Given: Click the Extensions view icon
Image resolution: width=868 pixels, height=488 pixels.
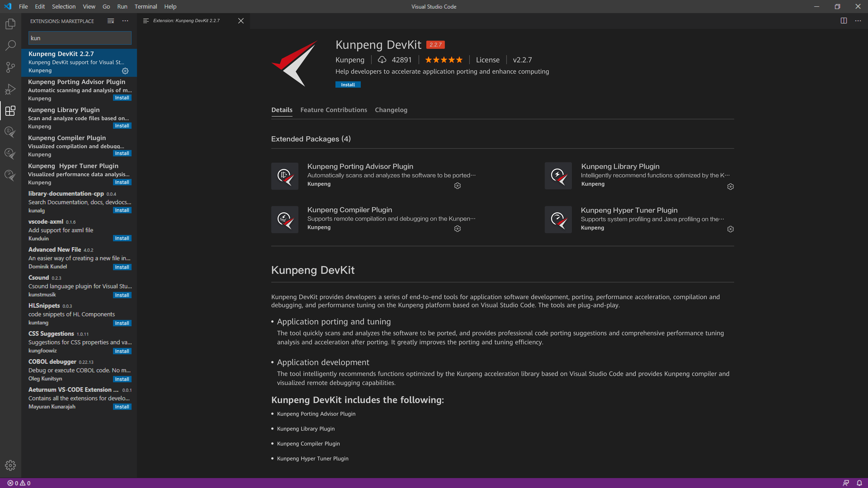Looking at the screenshot, I should coord(10,110).
